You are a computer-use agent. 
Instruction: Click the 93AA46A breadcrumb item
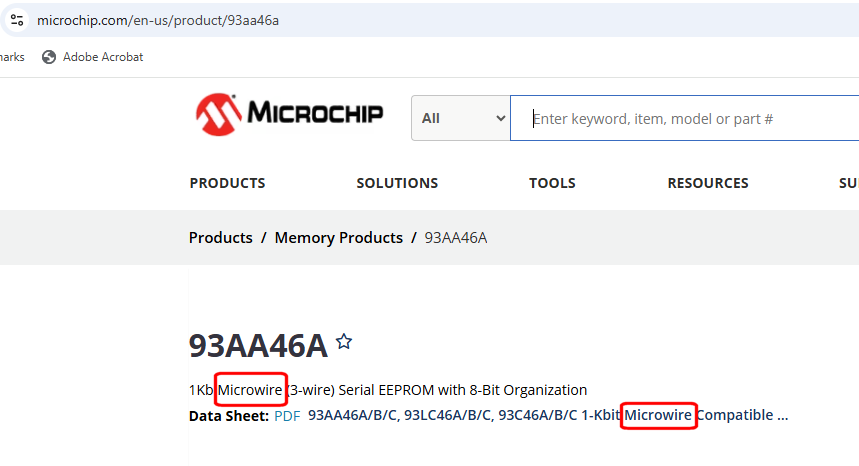pos(456,238)
